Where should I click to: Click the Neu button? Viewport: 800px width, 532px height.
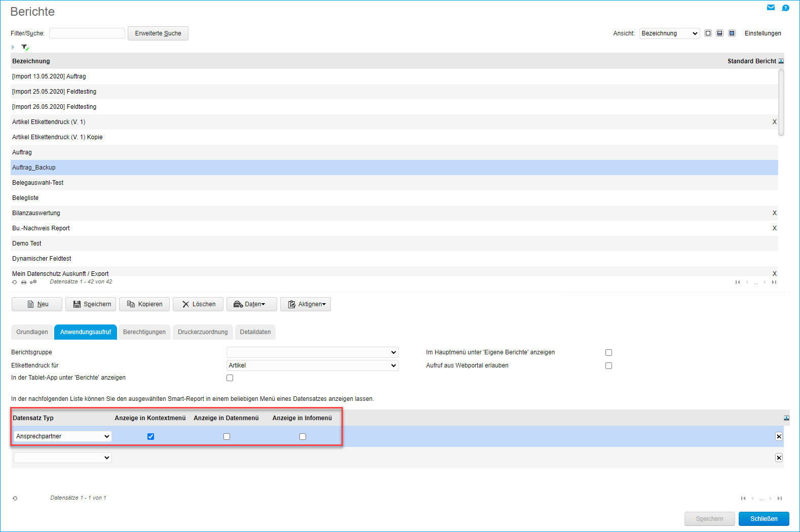(x=37, y=304)
